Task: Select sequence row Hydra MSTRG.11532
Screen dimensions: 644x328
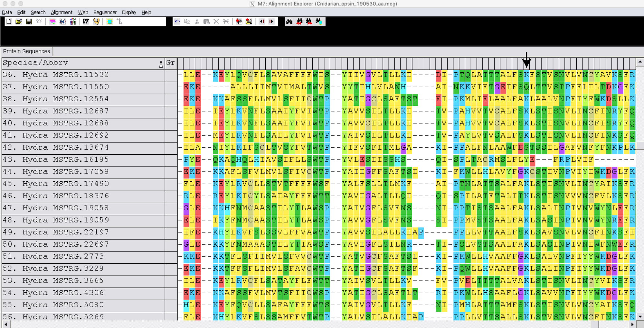Action: pos(83,75)
